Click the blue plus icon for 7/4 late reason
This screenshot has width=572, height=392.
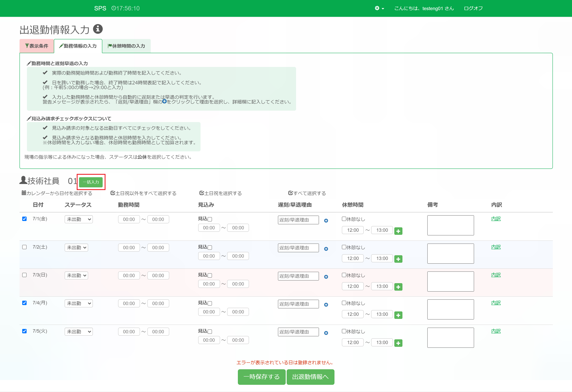click(x=326, y=305)
